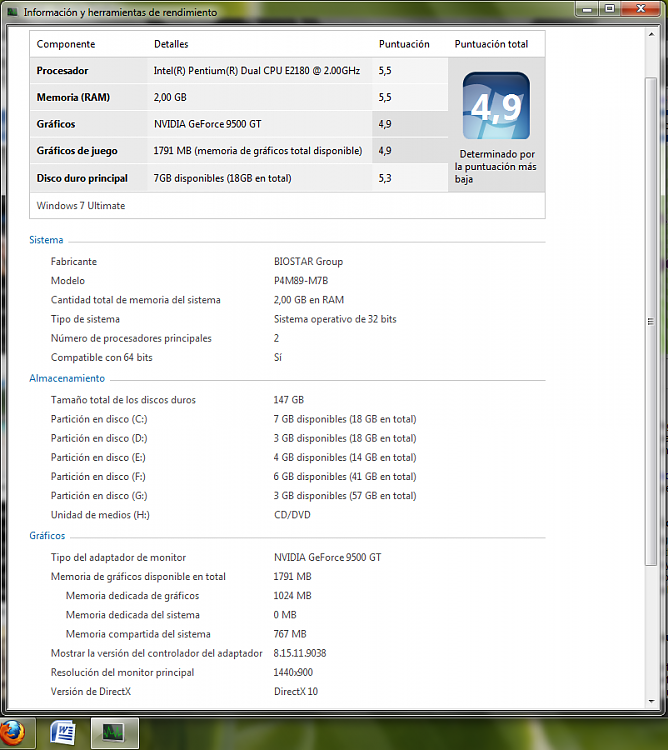Minimize the Información y herramientas window
Viewport: 668px width, 750px height.
point(588,9)
